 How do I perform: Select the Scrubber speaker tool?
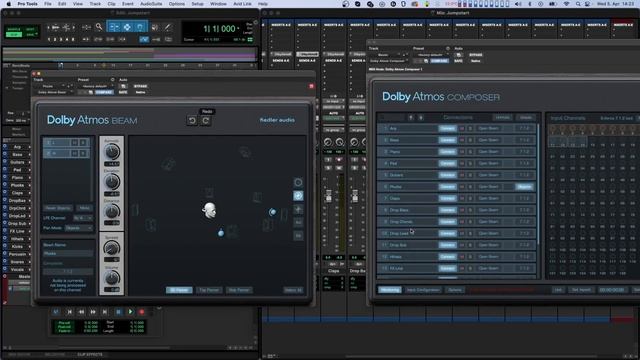[155, 27]
